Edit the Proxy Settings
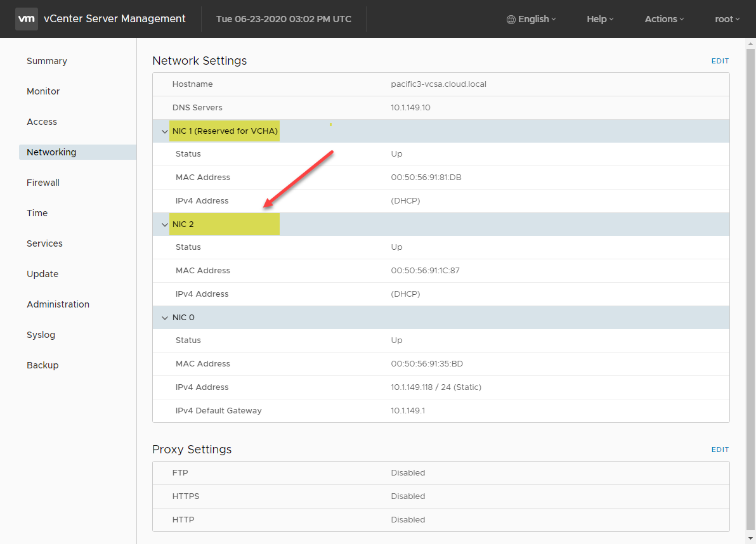 pyautogui.click(x=720, y=449)
